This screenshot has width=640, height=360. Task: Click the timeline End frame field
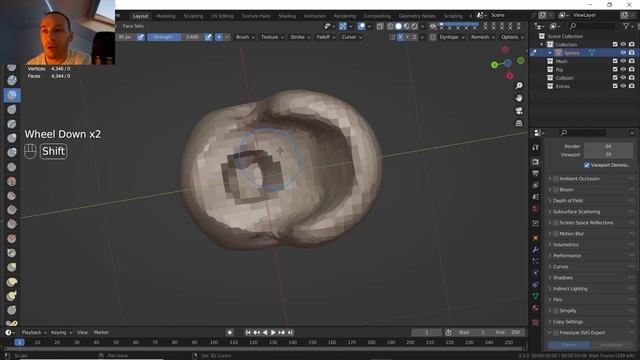pos(508,333)
